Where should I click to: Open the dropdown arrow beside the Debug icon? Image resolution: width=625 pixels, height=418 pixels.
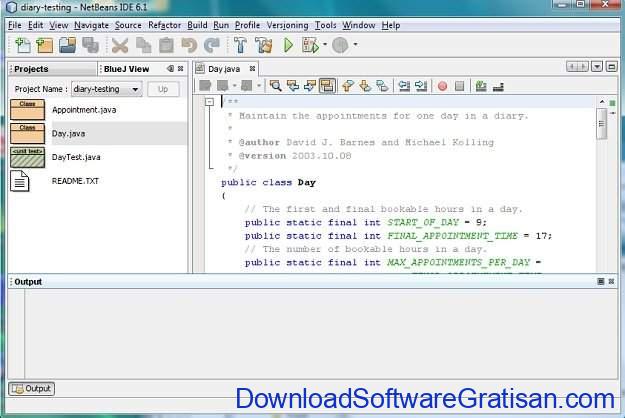(325, 44)
